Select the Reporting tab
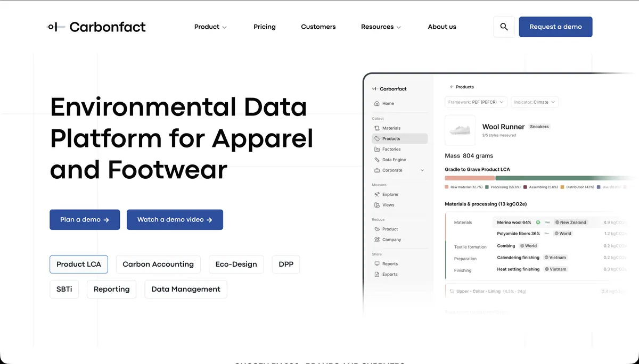 (112, 289)
